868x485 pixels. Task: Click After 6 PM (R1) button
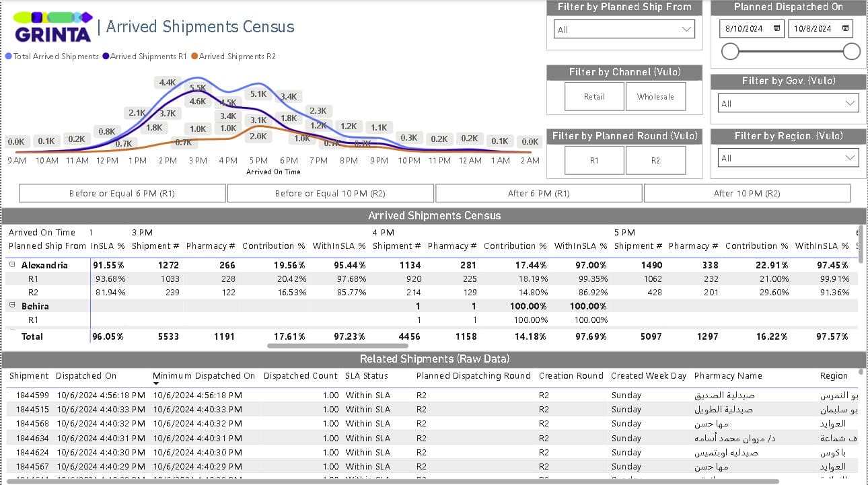[538, 193]
